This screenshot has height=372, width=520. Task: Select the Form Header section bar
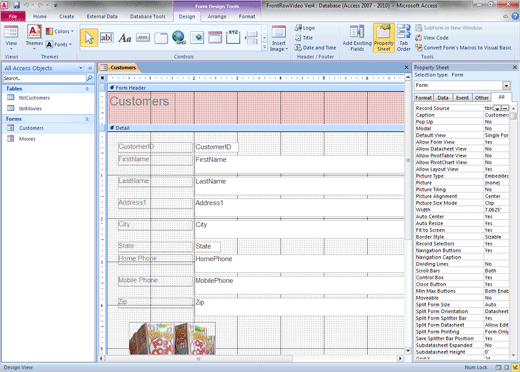[256, 88]
